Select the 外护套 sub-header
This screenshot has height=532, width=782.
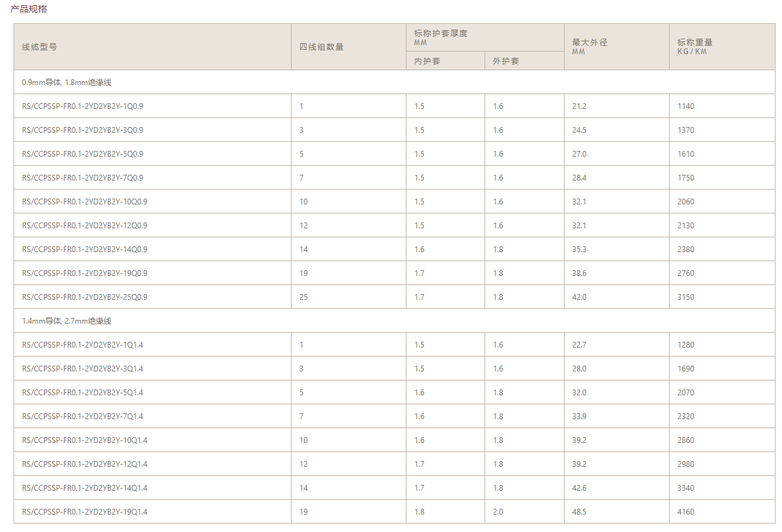pyautogui.click(x=506, y=61)
